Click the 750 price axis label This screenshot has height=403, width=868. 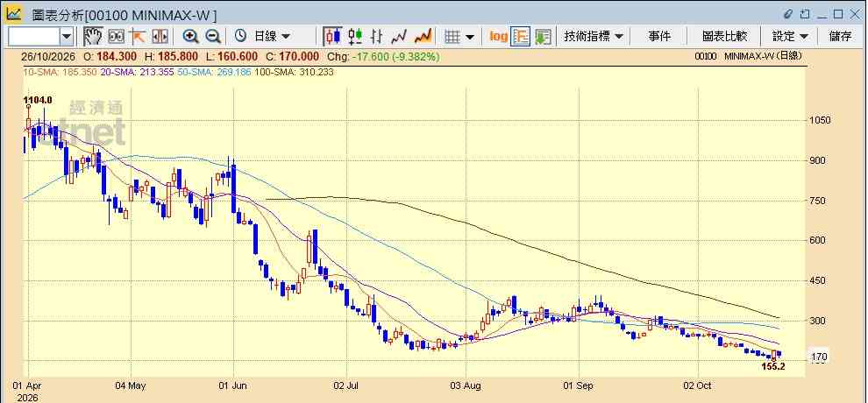(x=819, y=201)
